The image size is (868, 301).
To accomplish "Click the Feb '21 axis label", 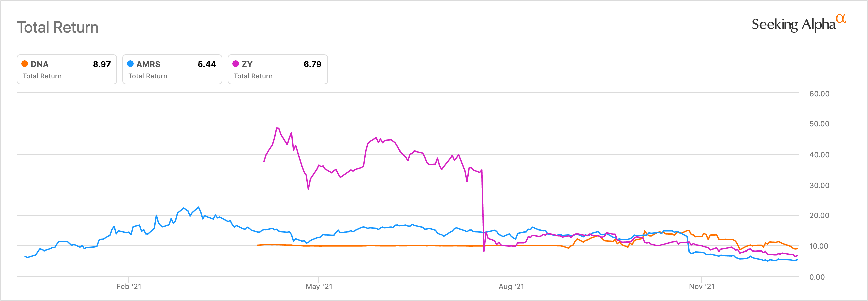I will (129, 287).
